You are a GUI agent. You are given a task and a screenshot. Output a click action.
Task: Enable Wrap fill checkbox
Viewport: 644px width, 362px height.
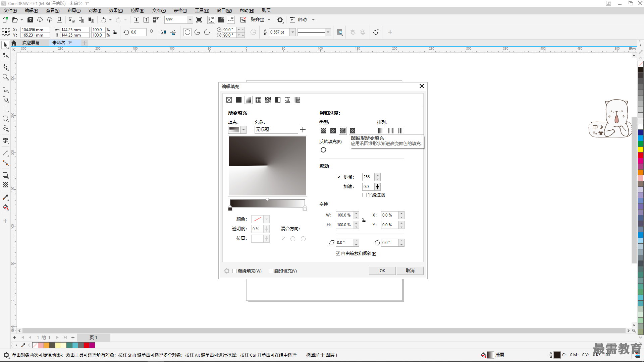[235, 271]
